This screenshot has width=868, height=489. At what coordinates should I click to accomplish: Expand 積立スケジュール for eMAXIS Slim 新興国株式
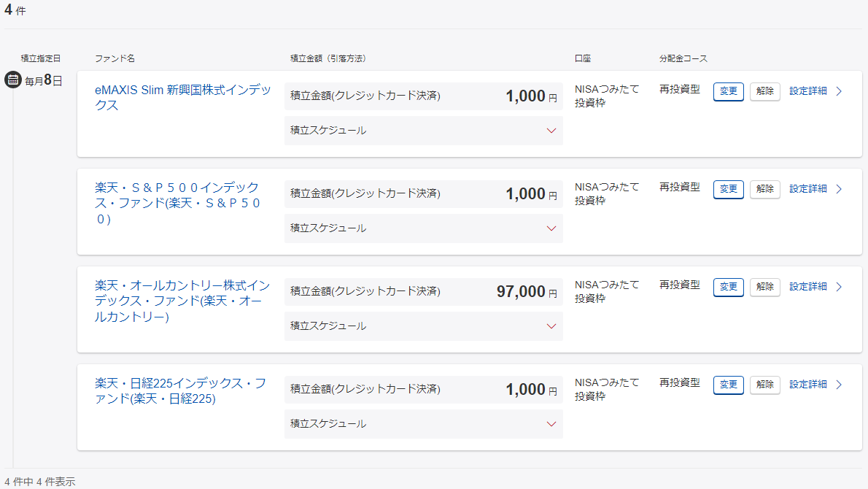coord(551,131)
